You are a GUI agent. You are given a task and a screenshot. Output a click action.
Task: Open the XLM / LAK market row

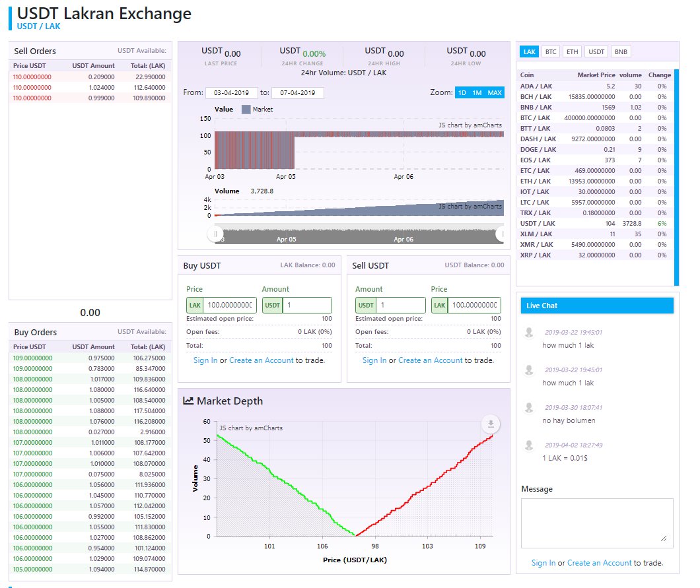pyautogui.click(x=595, y=234)
